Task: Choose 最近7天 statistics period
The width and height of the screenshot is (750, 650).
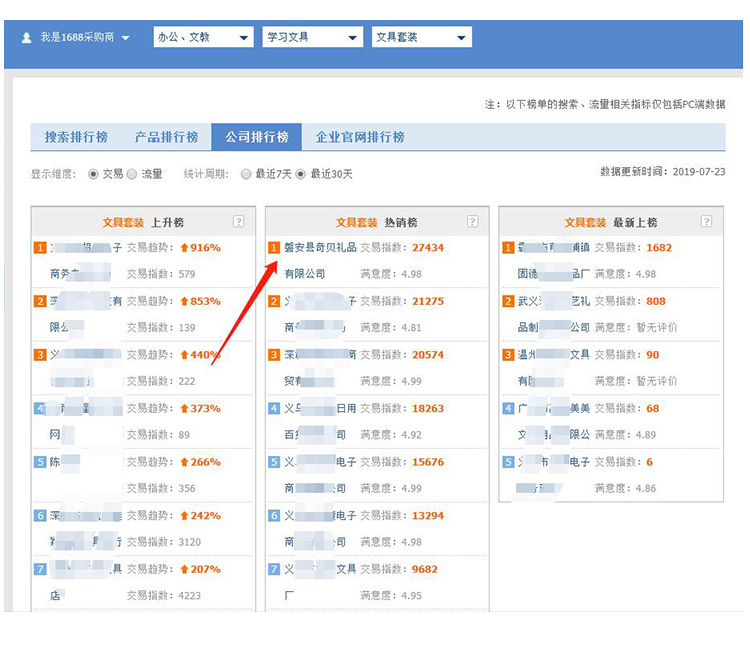Action: click(x=246, y=174)
